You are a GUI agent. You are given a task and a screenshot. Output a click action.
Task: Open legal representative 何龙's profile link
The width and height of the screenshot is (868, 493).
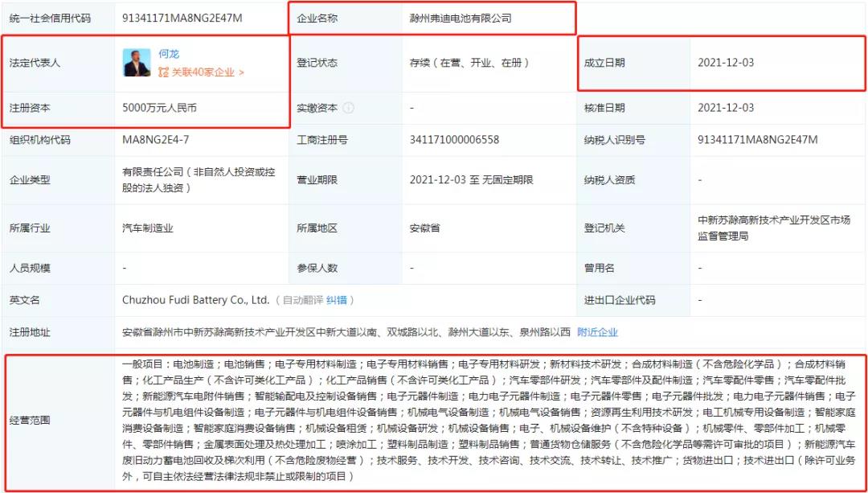coord(169,54)
